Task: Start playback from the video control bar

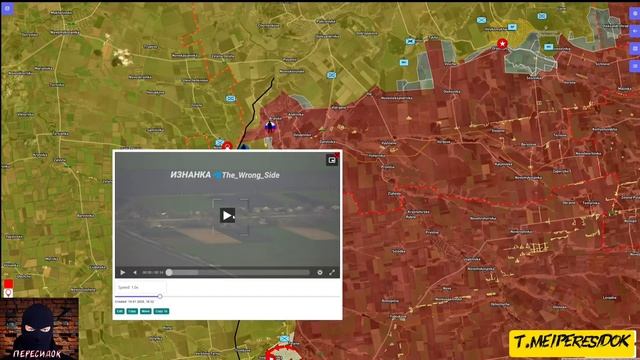Action: tap(122, 272)
